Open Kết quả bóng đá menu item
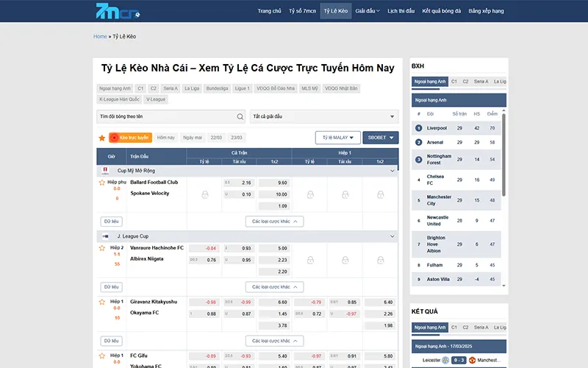The image size is (588, 368). click(442, 11)
